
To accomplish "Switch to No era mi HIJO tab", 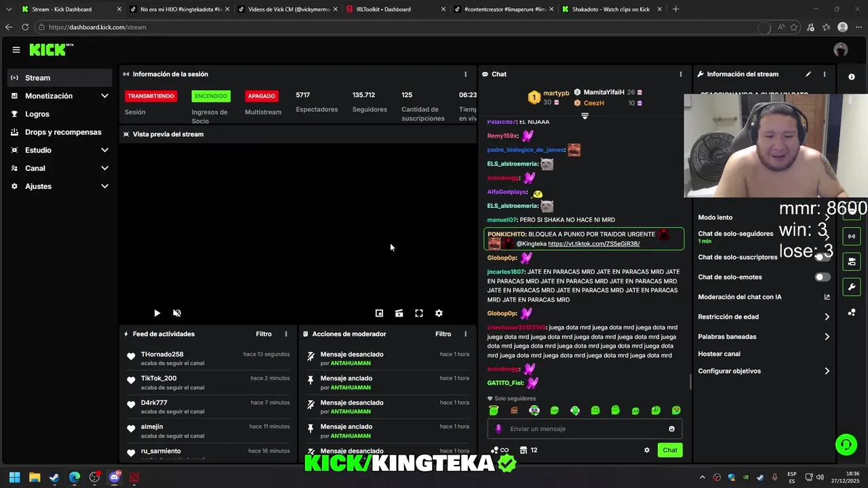I will tap(180, 9).
